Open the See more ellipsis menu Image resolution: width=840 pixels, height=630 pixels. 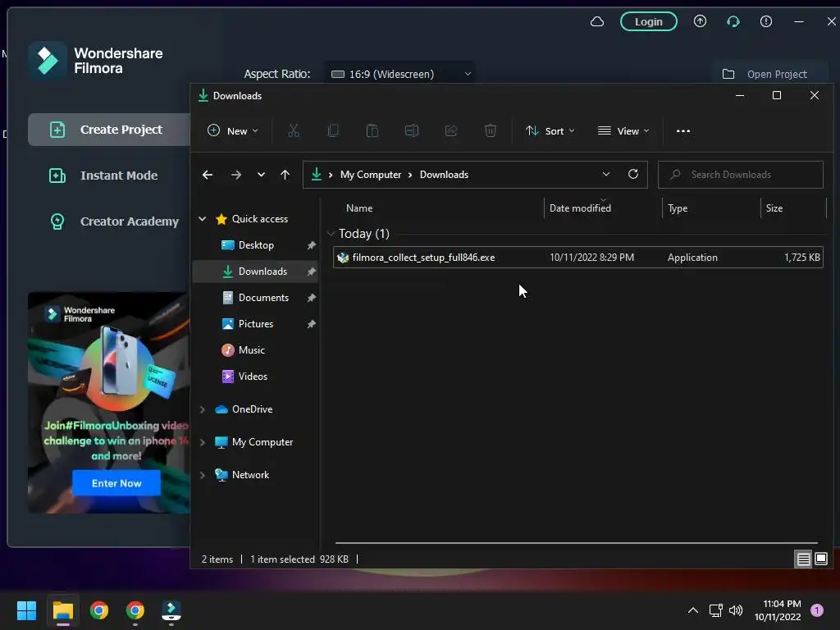683,130
